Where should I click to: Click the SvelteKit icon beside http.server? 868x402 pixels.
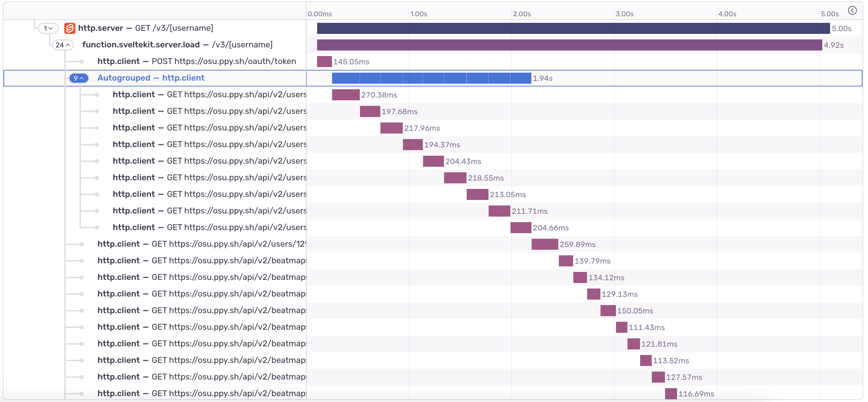coord(70,28)
